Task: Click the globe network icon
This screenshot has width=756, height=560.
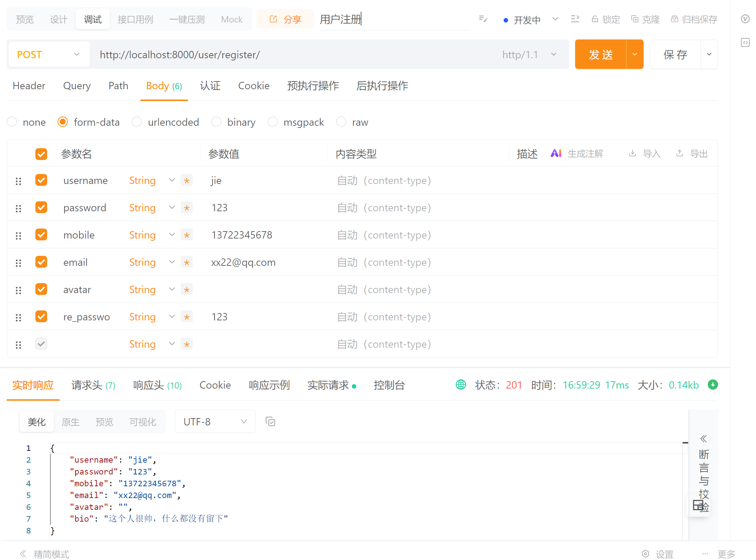Action: [461, 385]
